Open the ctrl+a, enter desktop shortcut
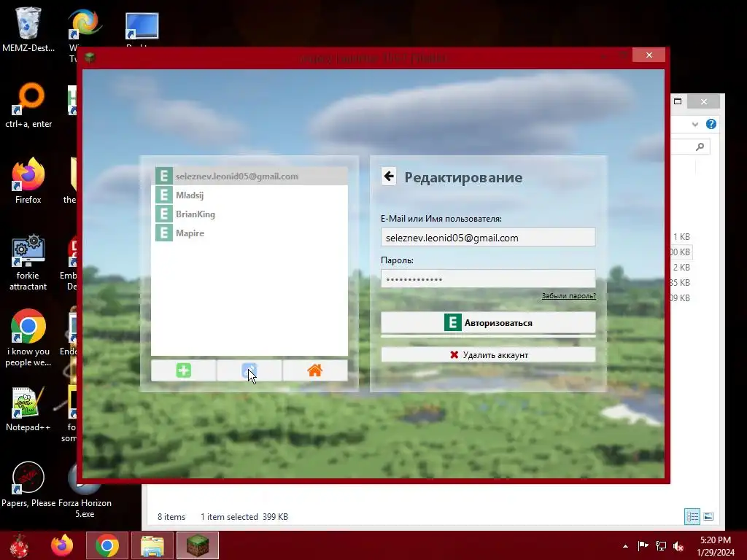 (28, 106)
